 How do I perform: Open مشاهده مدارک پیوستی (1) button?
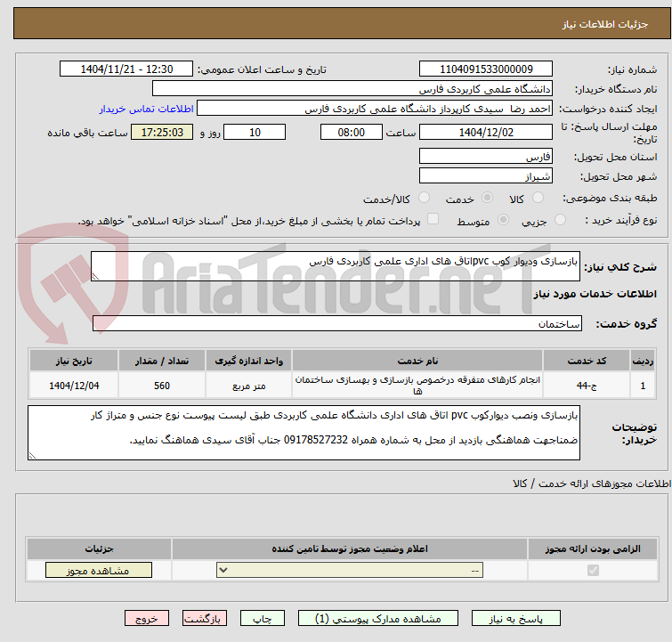pos(378,619)
